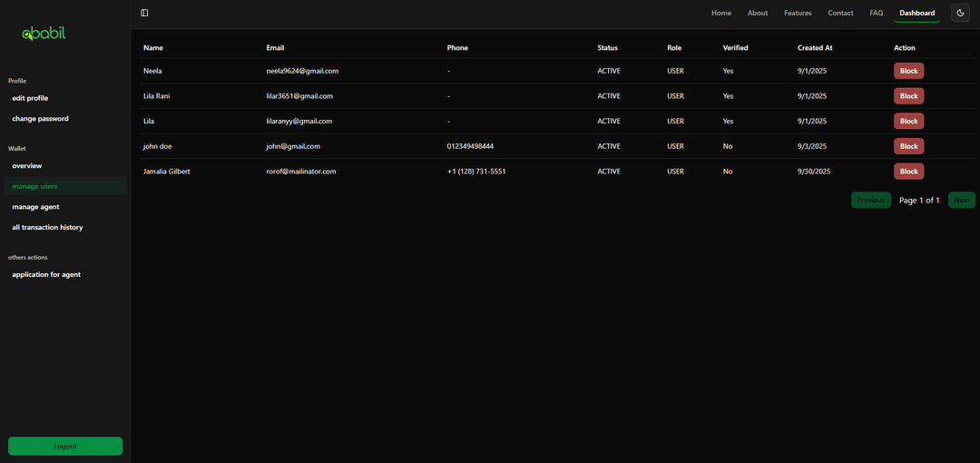980x463 pixels.
Task: Click the babil logo
Action: pyautogui.click(x=44, y=34)
